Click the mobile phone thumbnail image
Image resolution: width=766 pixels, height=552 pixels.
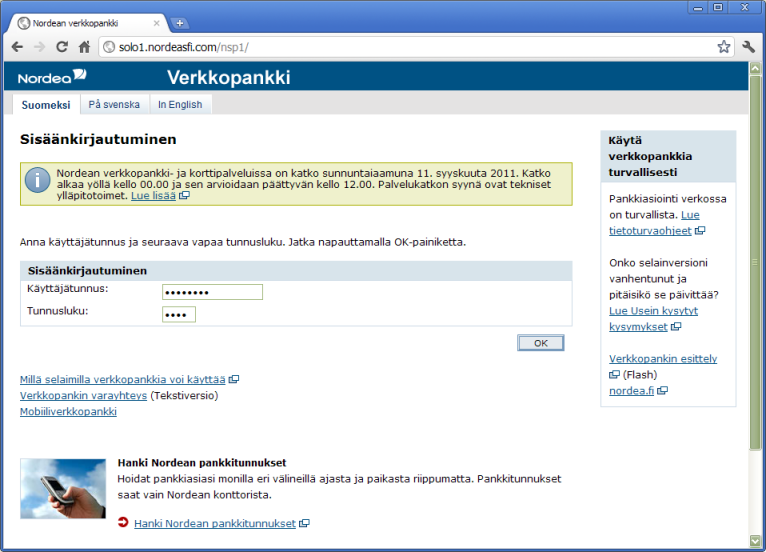[63, 488]
